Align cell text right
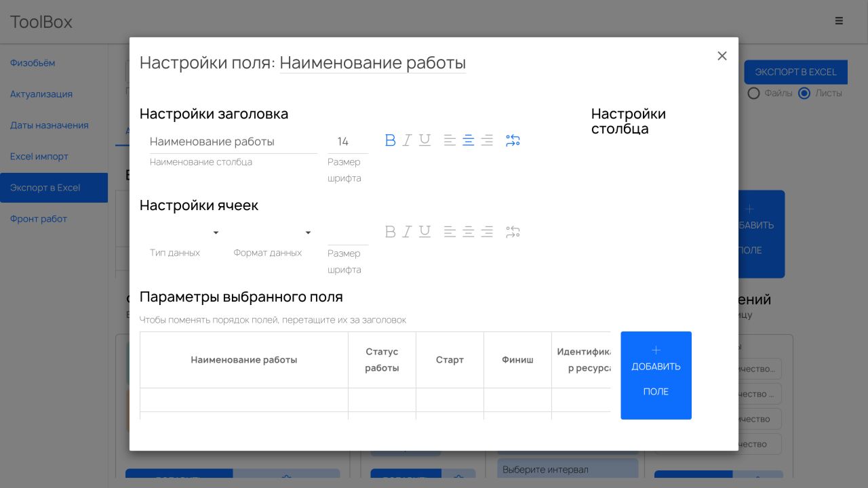This screenshot has width=868, height=488. (x=487, y=232)
